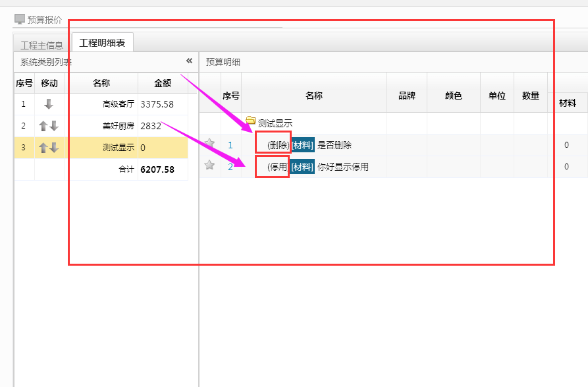This screenshot has width=588, height=387.
Task: Click the 名称 column header in 预算明细
Action: pyautogui.click(x=314, y=96)
